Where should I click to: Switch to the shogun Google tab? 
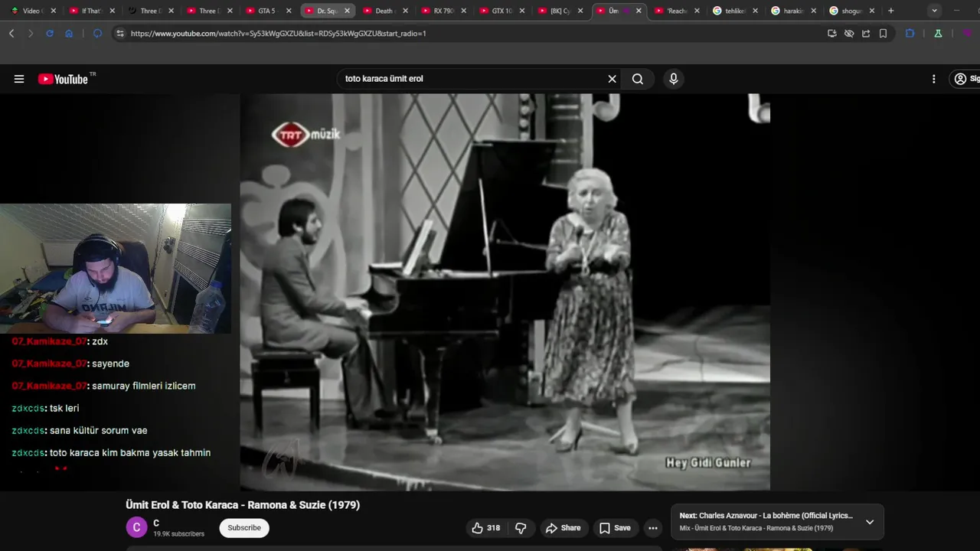tap(851, 11)
